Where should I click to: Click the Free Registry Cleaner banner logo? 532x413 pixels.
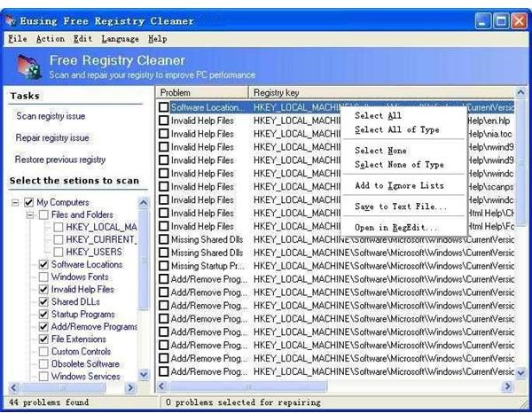tap(28, 66)
